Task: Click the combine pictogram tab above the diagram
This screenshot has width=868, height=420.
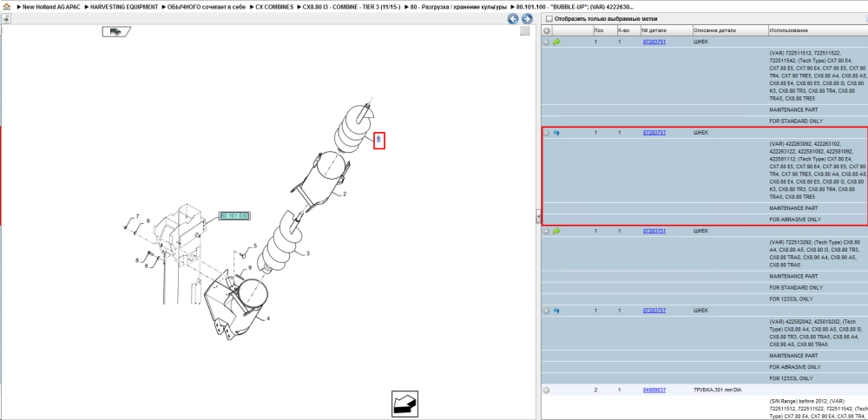Action: tap(116, 31)
